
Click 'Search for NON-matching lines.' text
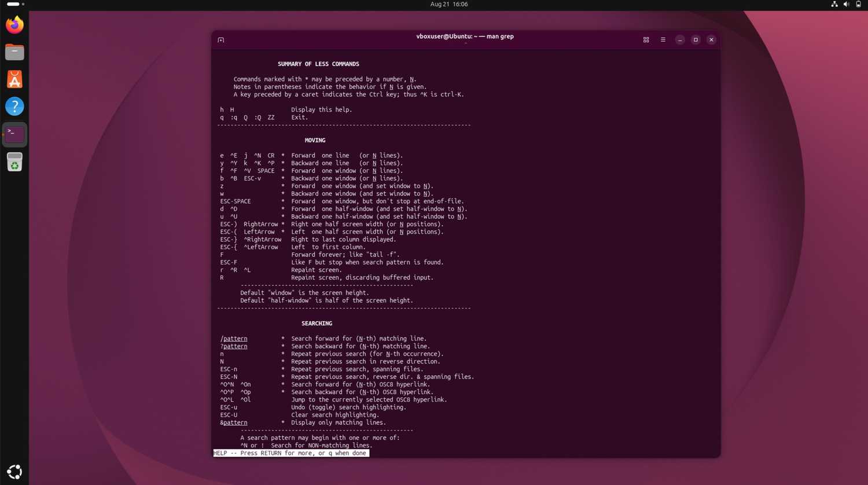(322, 446)
